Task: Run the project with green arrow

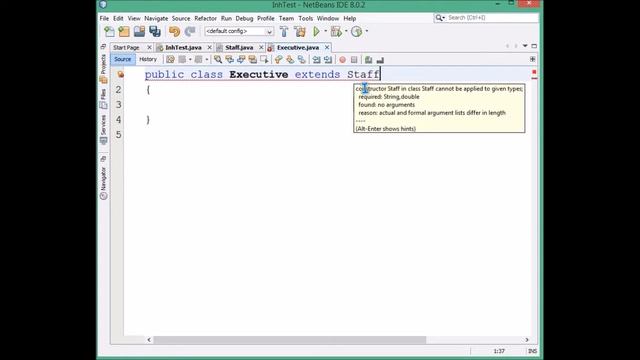Action: [316, 31]
